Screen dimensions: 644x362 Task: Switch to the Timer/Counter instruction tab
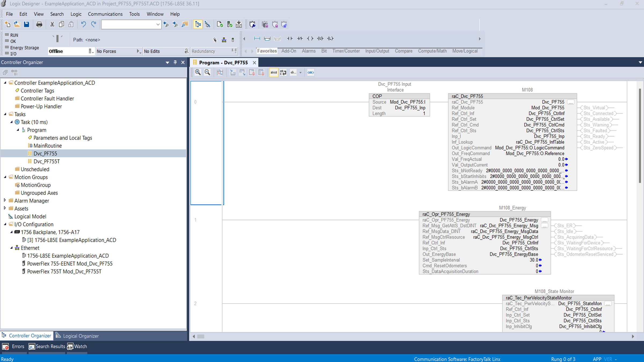pos(346,51)
